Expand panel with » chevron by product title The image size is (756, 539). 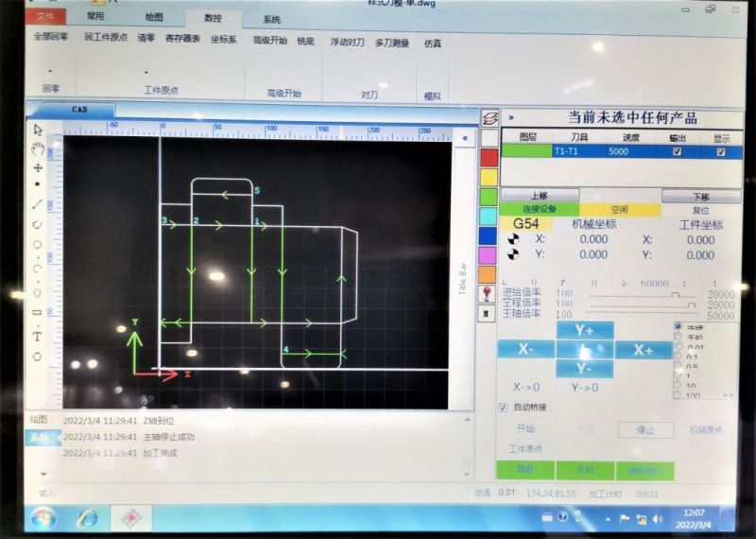click(x=511, y=117)
